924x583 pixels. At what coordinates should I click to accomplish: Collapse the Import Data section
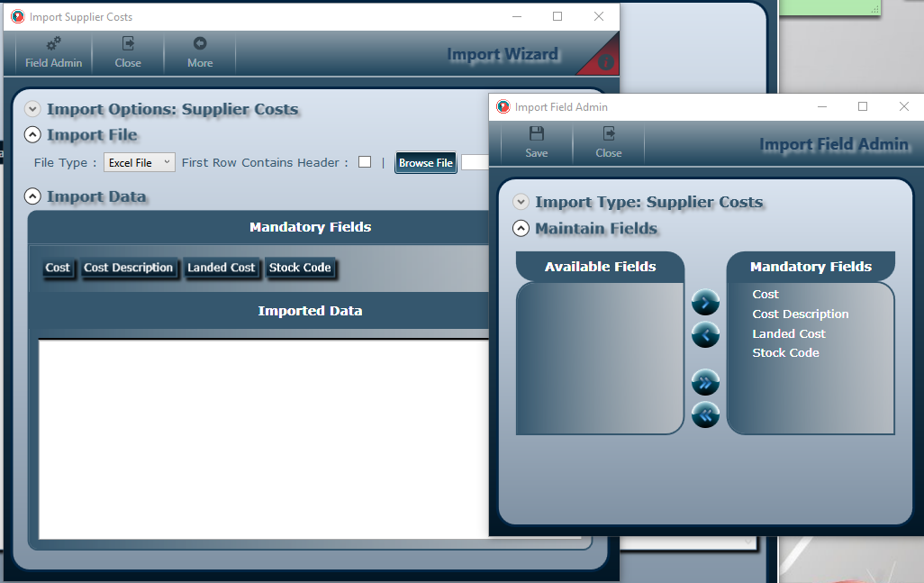click(32, 196)
